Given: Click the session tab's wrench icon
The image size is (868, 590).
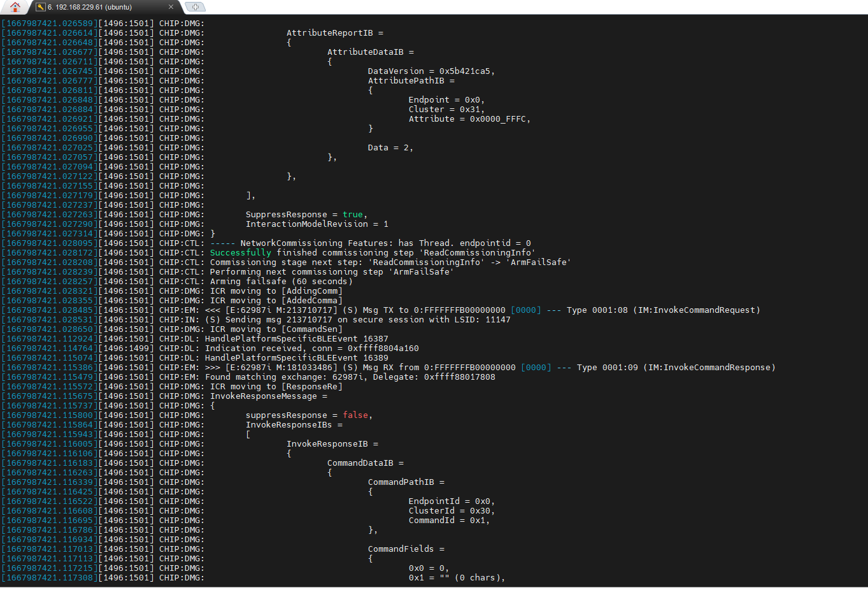Looking at the screenshot, I should point(41,7).
